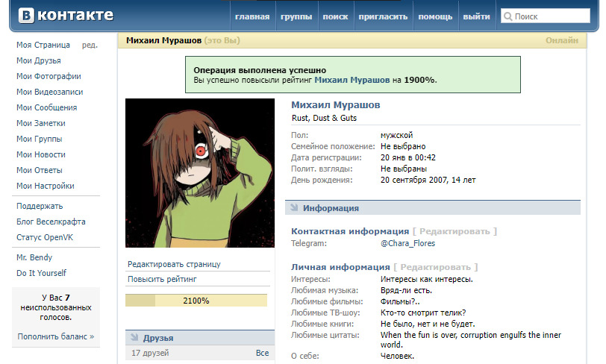Click Михаил Мурашов link in success message
The width and height of the screenshot is (606, 364).
tap(352, 80)
